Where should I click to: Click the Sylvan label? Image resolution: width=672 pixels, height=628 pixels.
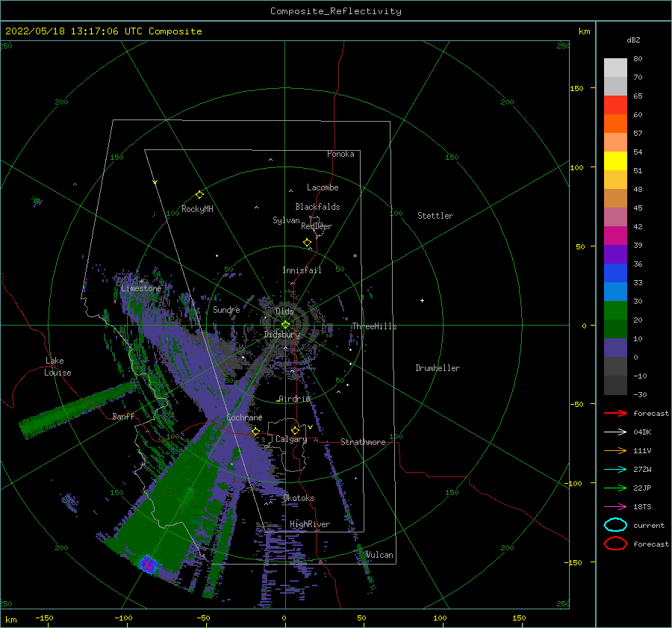[286, 220]
